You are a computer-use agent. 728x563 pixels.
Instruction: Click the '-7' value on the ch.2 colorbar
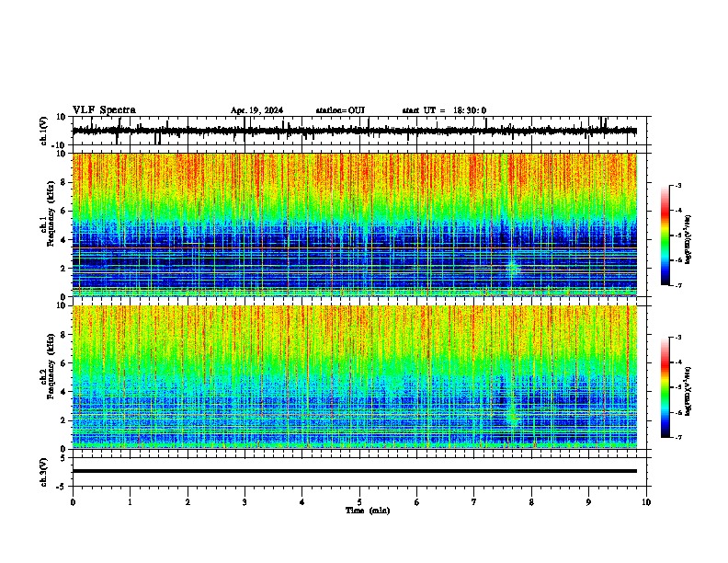click(x=677, y=438)
